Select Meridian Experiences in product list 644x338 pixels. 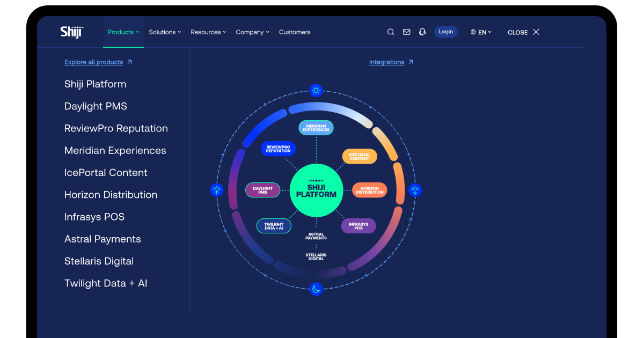[115, 151]
